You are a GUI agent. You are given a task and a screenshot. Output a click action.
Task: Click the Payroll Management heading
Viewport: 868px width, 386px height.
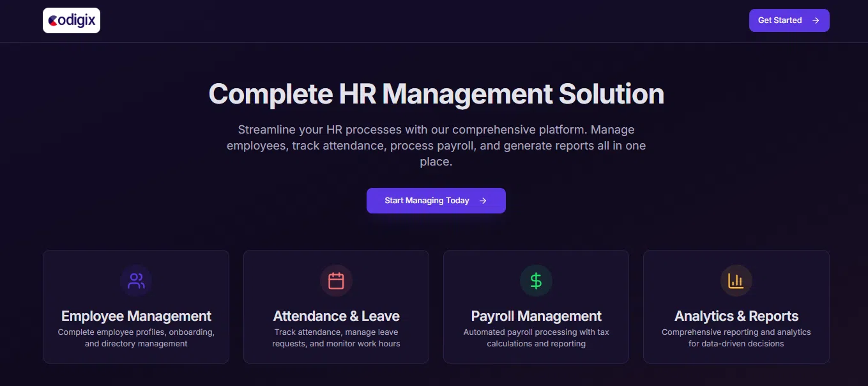[536, 316]
